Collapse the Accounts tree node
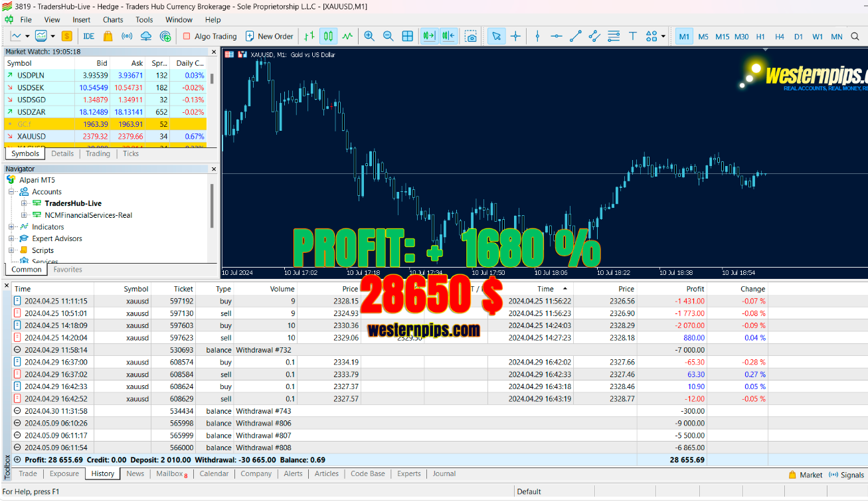Screen dimensions: 868x502 (11, 191)
